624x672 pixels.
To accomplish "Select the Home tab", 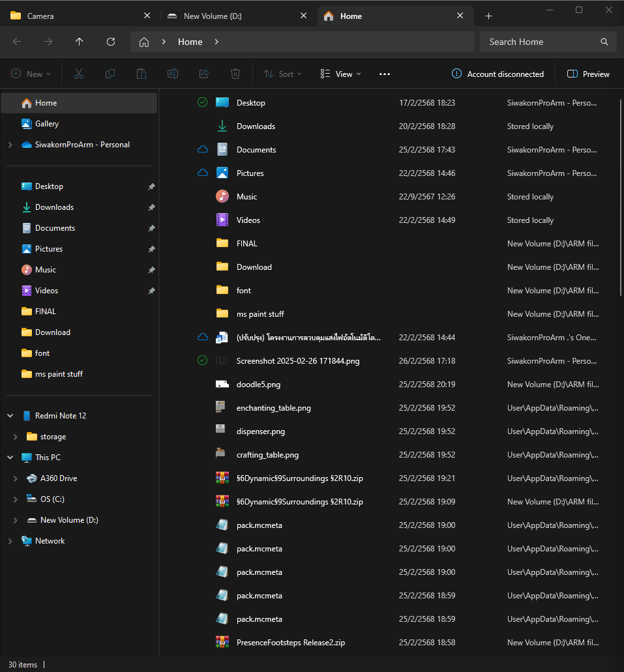I will click(395, 16).
